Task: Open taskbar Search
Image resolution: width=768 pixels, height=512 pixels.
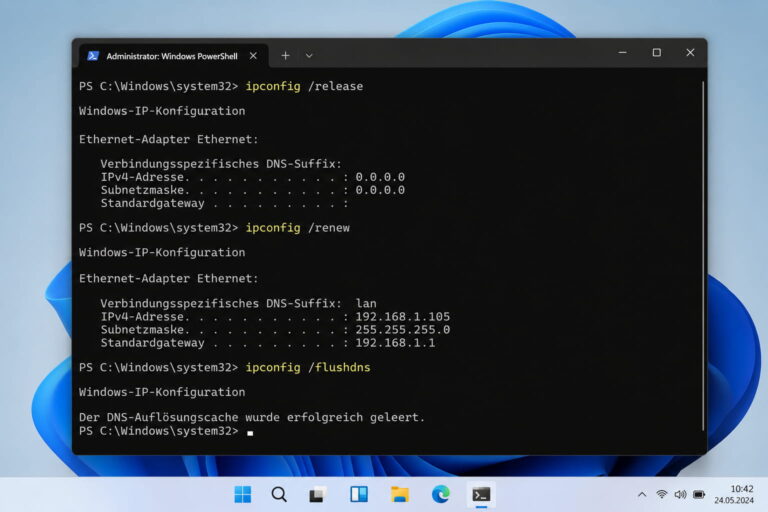Action: [279, 494]
